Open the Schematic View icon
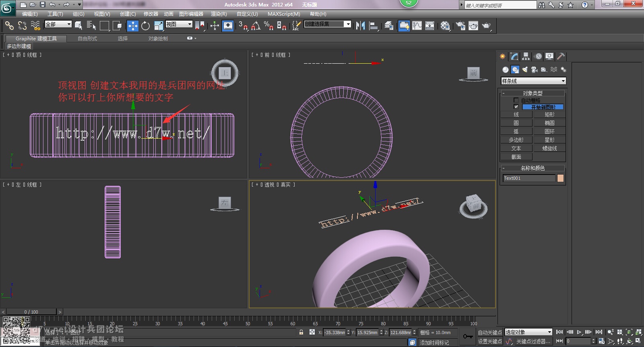This screenshot has width=644, height=347. click(430, 26)
